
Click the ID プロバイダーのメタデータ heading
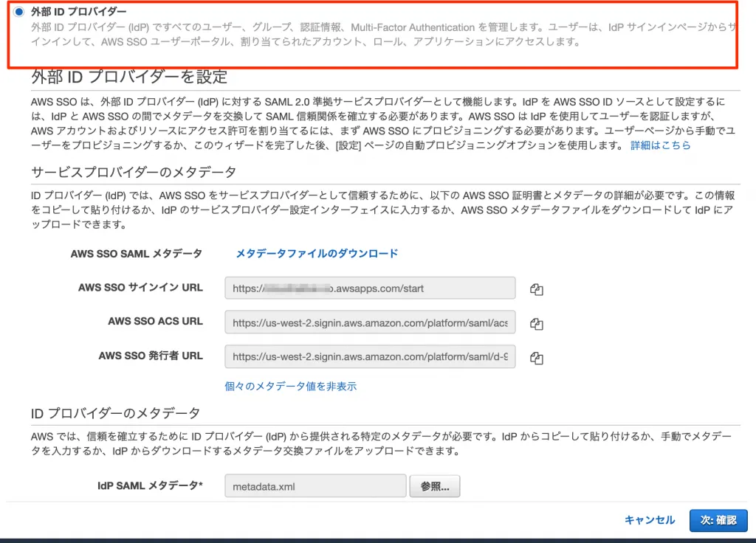115,413
